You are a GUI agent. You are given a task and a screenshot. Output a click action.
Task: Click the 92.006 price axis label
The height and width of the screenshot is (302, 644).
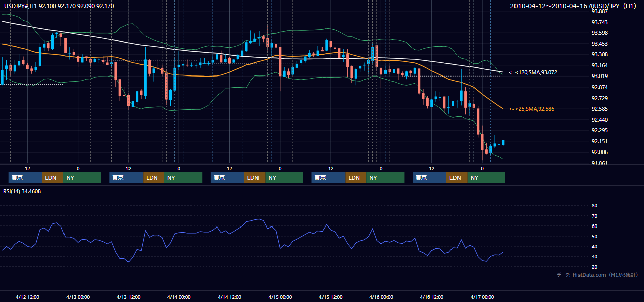599,153
